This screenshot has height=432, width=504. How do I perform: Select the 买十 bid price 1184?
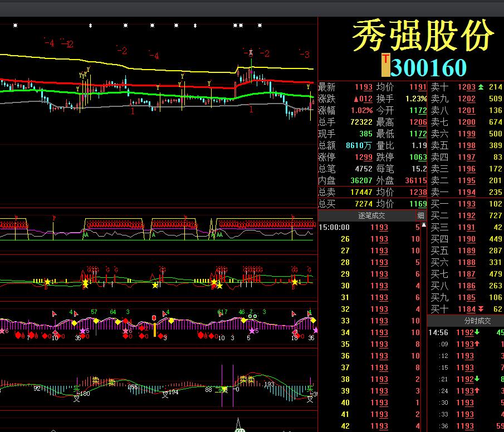[x=466, y=309]
